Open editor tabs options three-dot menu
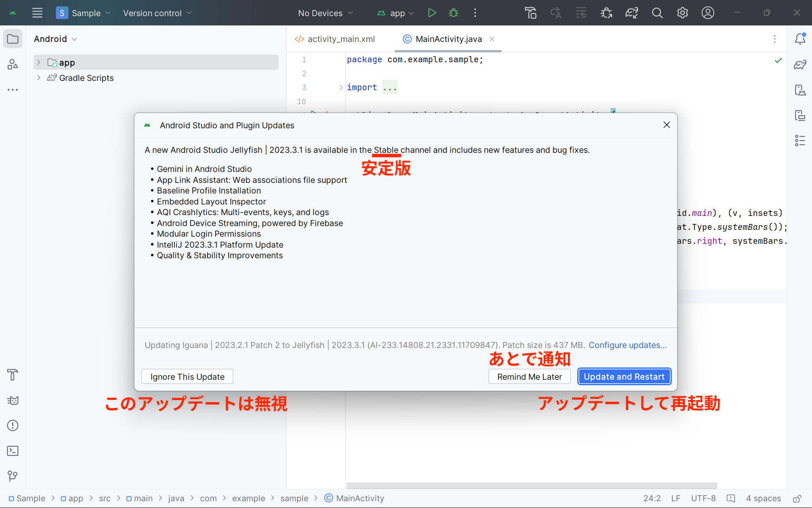 (775, 39)
